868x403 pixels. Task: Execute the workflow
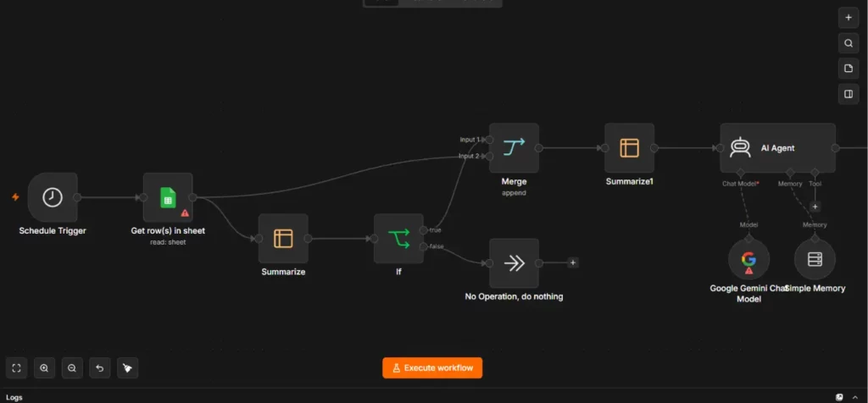[x=432, y=368]
